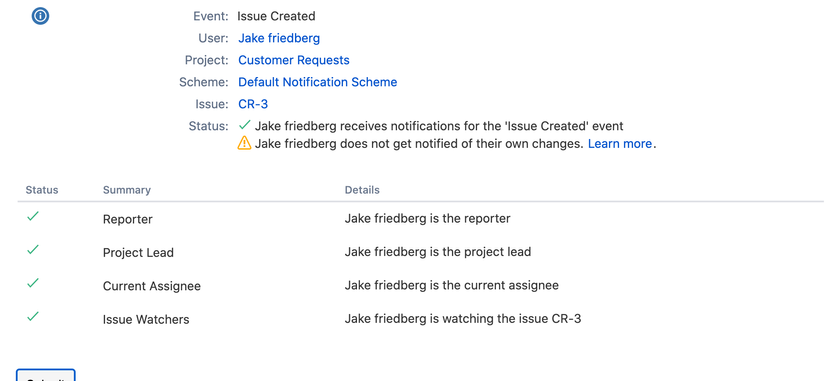
Task: Follow the Learn more link
Action: click(x=620, y=144)
